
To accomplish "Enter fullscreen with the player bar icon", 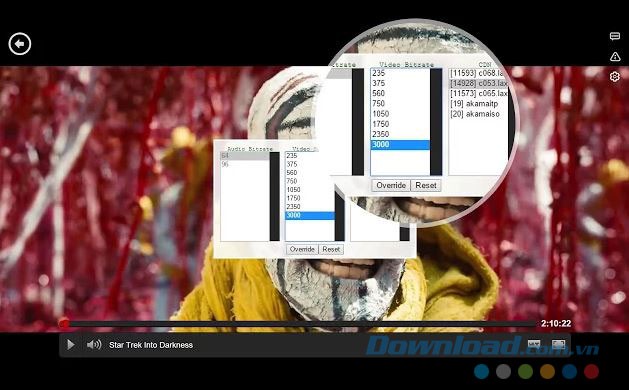I will pos(558,344).
